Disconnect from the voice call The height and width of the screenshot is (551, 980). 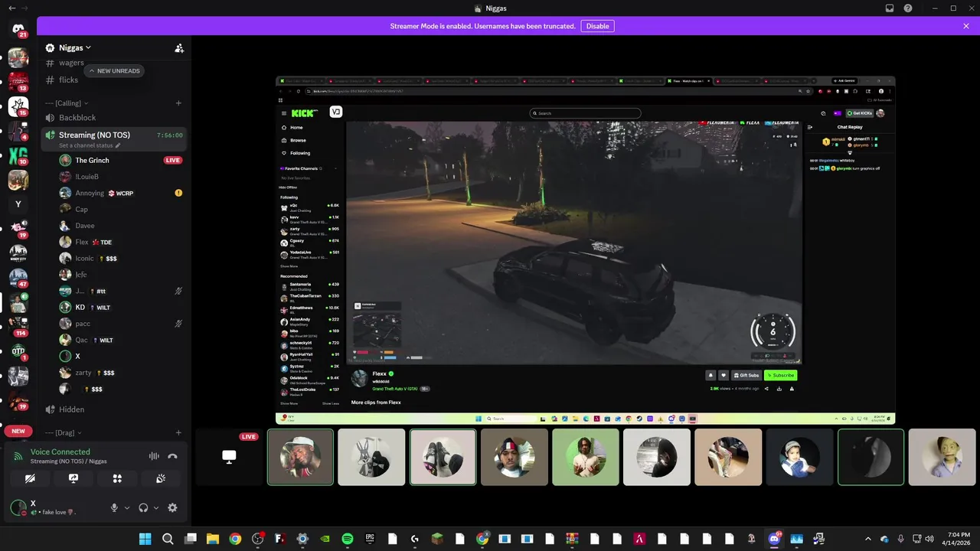[172, 456]
